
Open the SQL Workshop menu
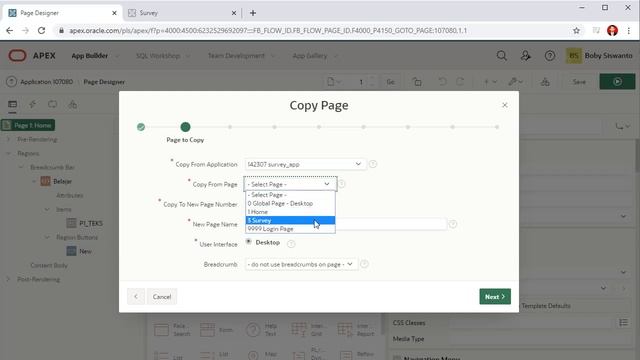(162, 56)
